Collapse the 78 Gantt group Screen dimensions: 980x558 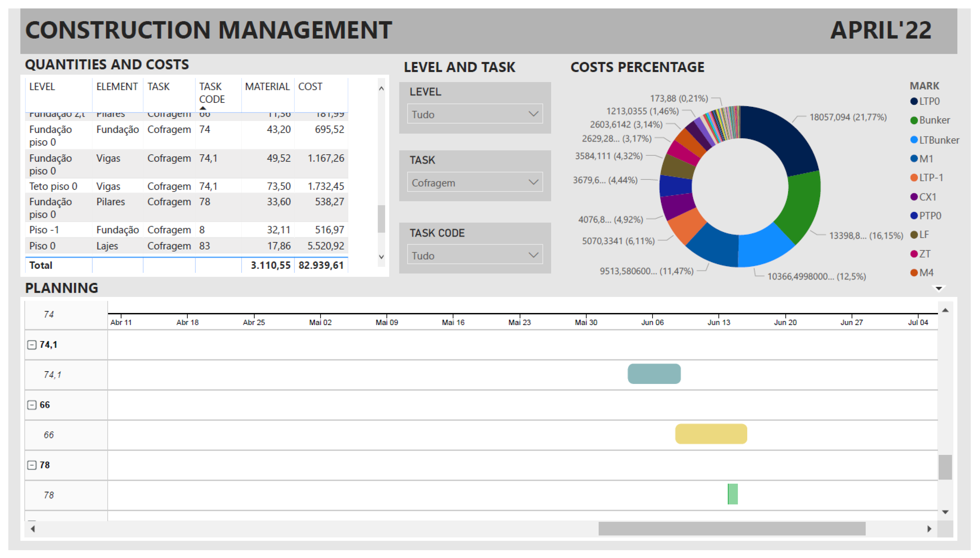point(32,465)
